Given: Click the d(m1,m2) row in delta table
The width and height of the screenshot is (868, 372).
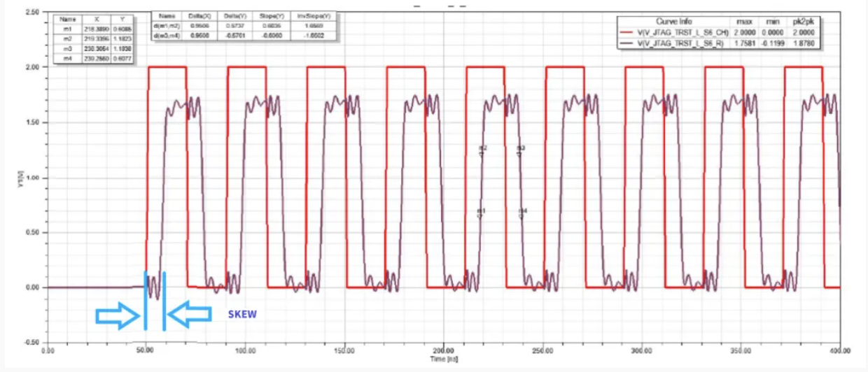Looking at the screenshot, I should pos(245,25).
